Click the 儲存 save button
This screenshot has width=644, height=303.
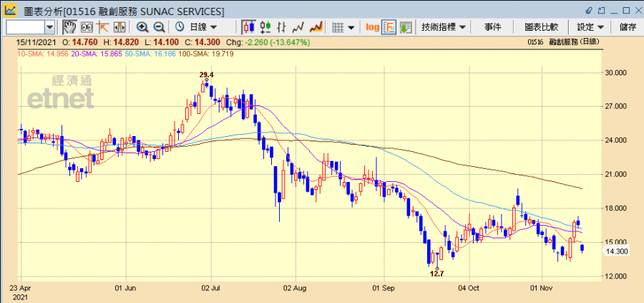[x=628, y=27]
